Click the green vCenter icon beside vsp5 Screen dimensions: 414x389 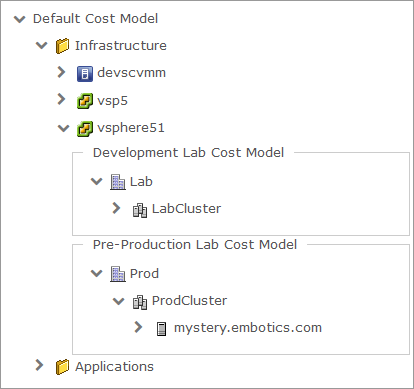(x=85, y=101)
